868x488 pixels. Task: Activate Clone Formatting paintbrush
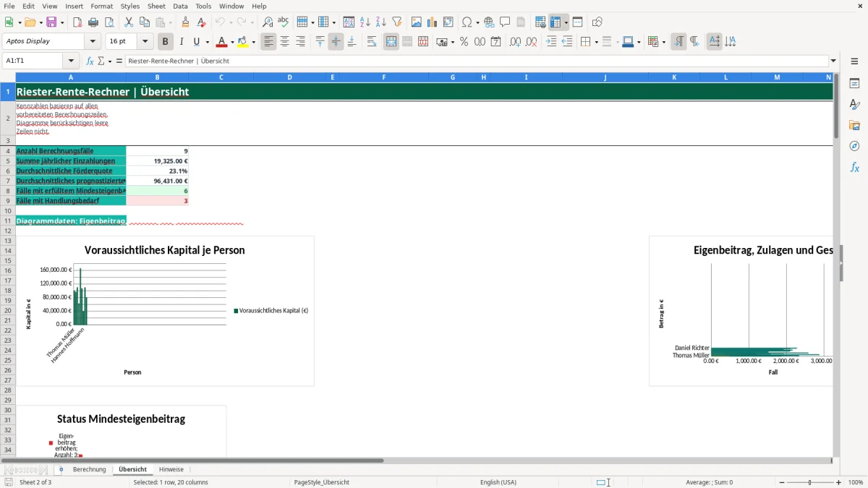click(185, 22)
